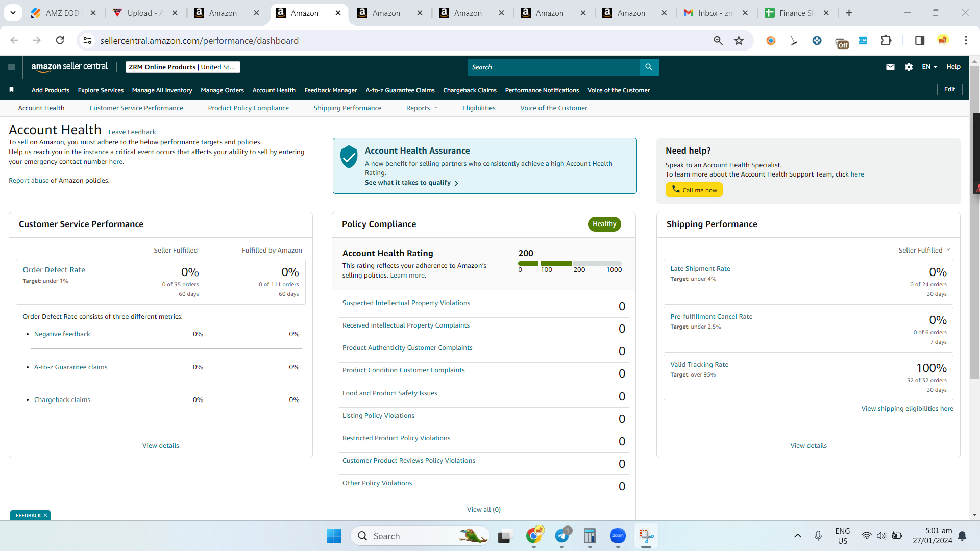
Task: Open the Seller Fulfilled dropdown in Shipping Performance
Action: (924, 250)
